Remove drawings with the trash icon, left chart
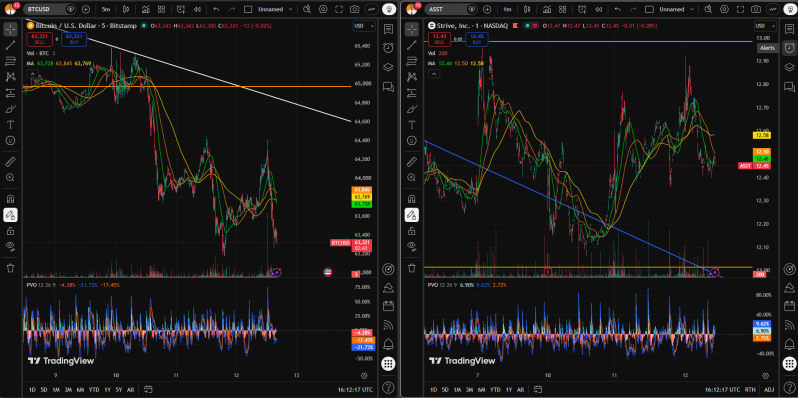798x398 pixels. coord(10,268)
